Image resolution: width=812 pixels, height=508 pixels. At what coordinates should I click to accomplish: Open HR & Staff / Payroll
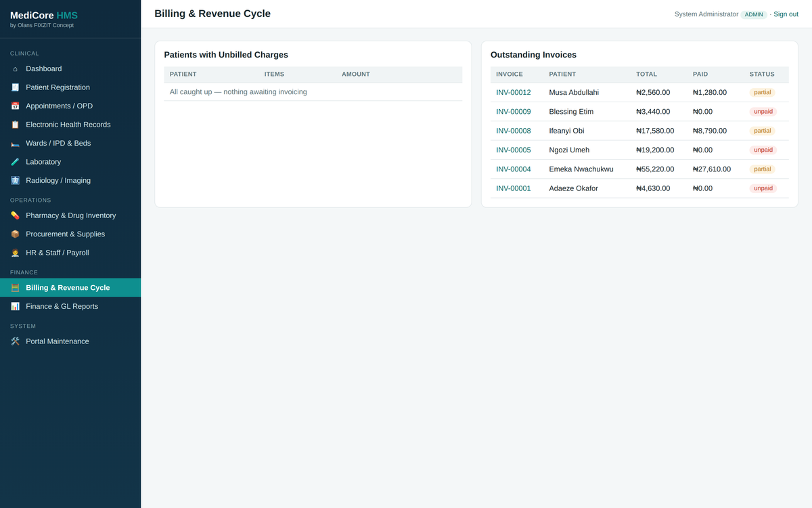click(x=70, y=253)
